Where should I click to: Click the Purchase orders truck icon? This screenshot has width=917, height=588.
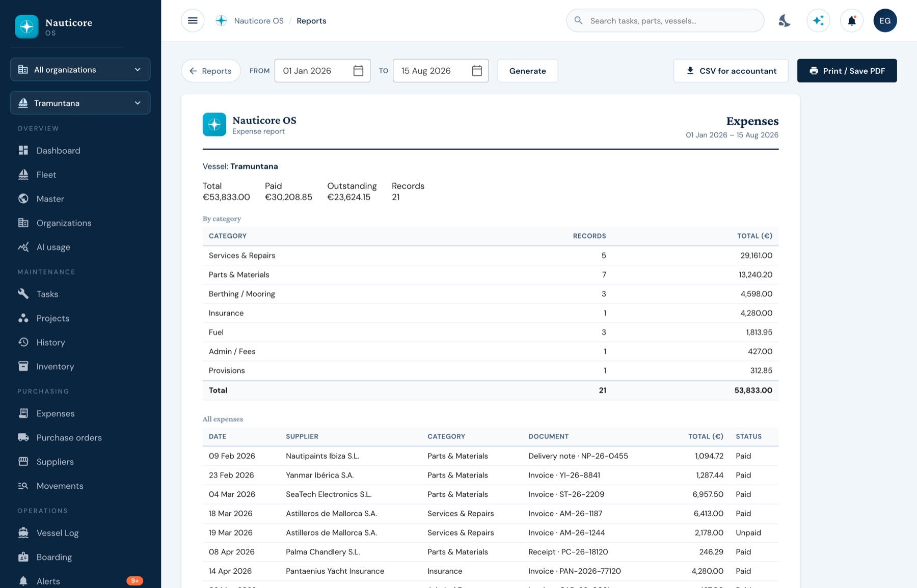click(x=23, y=437)
